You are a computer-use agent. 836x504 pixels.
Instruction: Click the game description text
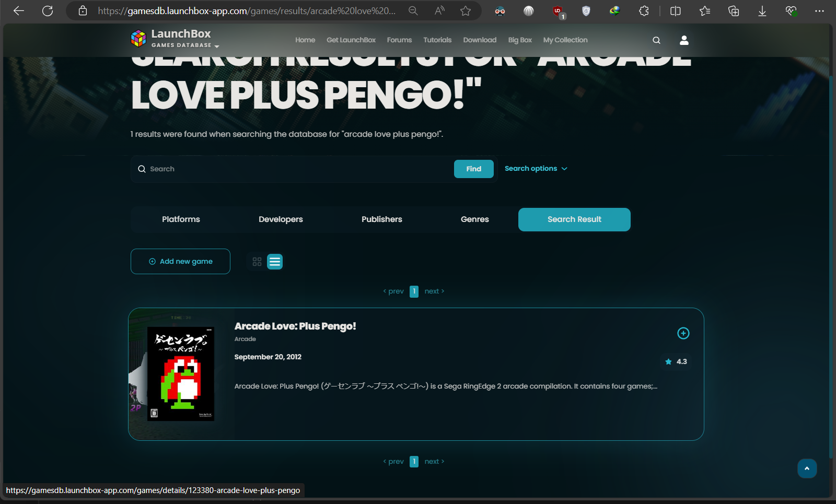(446, 386)
